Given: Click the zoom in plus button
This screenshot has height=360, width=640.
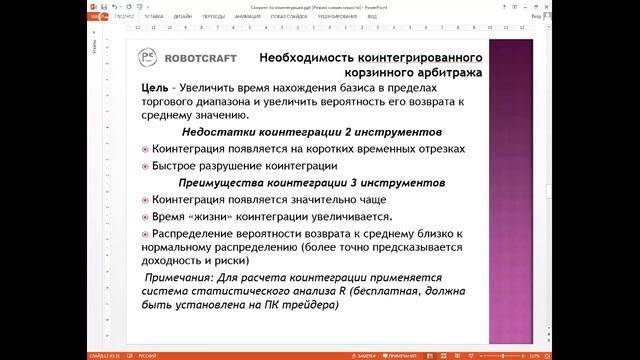Looking at the screenshot, I should (523, 356).
